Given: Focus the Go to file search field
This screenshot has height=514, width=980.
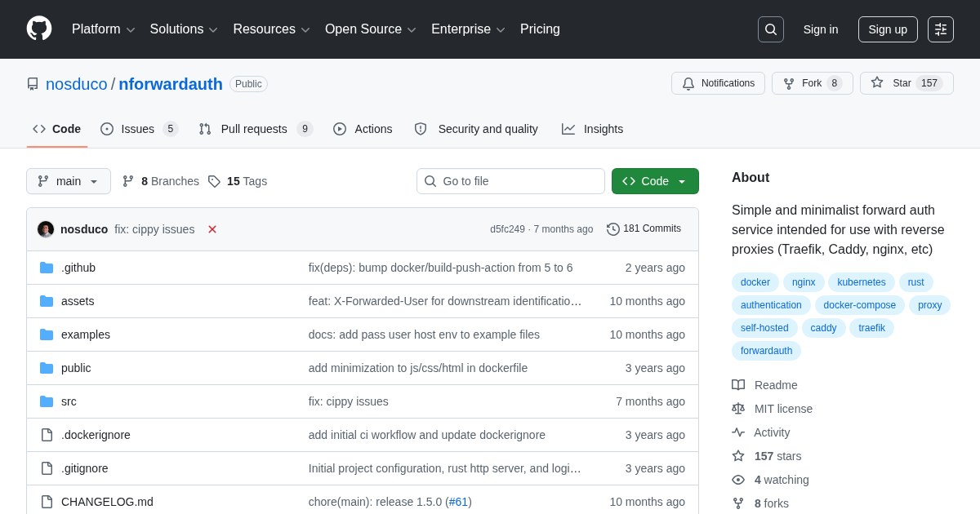Looking at the screenshot, I should click(x=510, y=181).
